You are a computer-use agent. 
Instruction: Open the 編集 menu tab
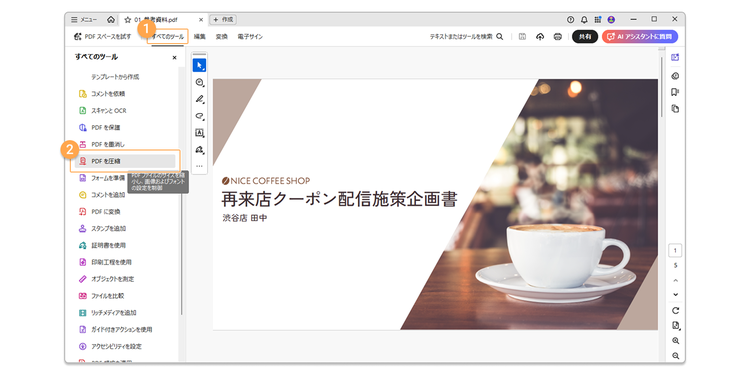click(x=200, y=36)
